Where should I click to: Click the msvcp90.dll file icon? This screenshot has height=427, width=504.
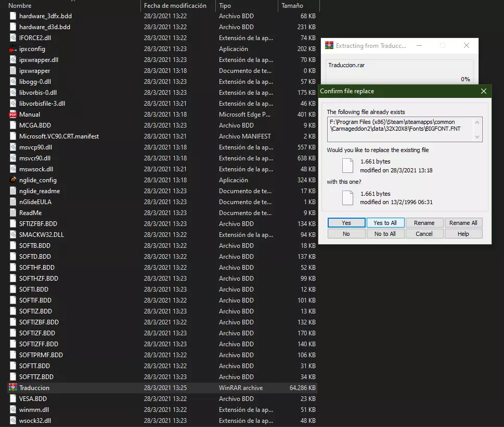[13, 147]
